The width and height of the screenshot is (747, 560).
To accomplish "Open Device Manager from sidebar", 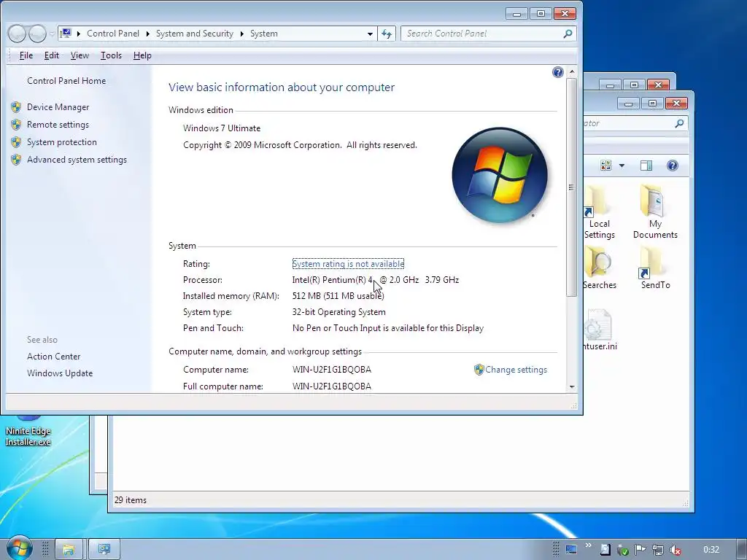I will point(58,107).
